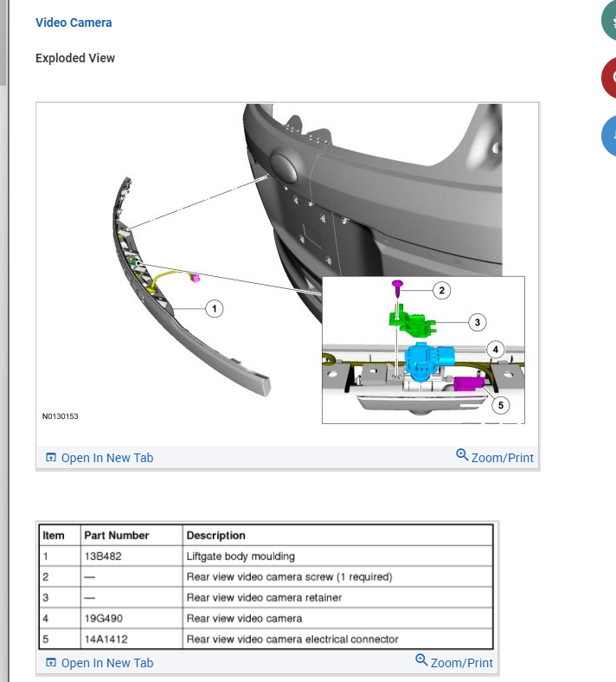Click 'Rear view video camera retainer' description
This screenshot has width=616, height=682.
(264, 598)
